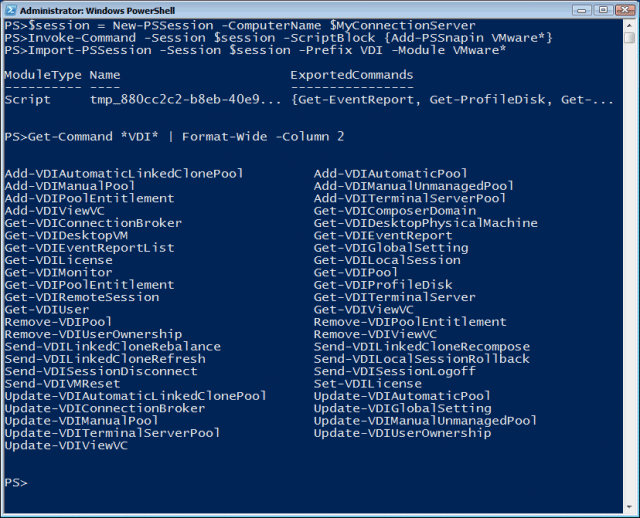Click the PowerShell icon in title bar
The width and height of the screenshot is (640, 518).
[10, 10]
